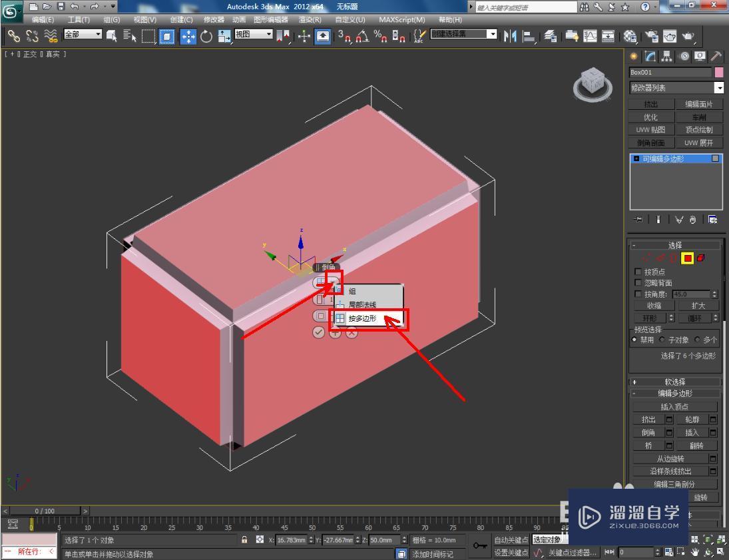The image size is (729, 560).
Task: Enable the 按顶点 checkbox
Action: (x=638, y=272)
